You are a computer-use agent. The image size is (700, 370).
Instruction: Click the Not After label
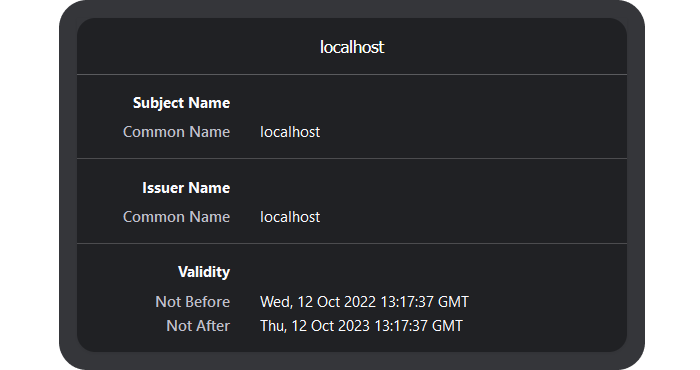point(198,326)
